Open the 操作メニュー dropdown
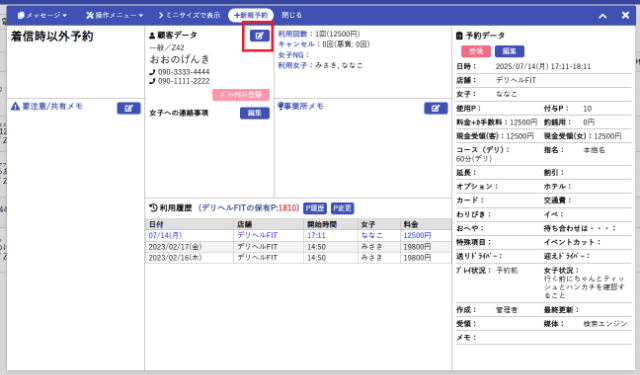This screenshot has width=640, height=375. tap(115, 16)
